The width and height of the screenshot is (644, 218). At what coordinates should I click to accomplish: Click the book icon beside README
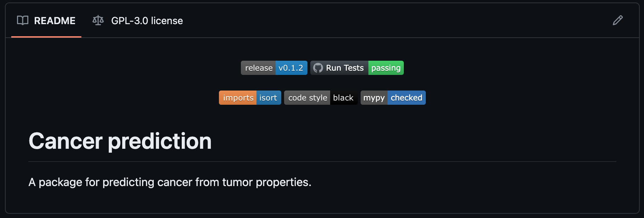point(23,21)
